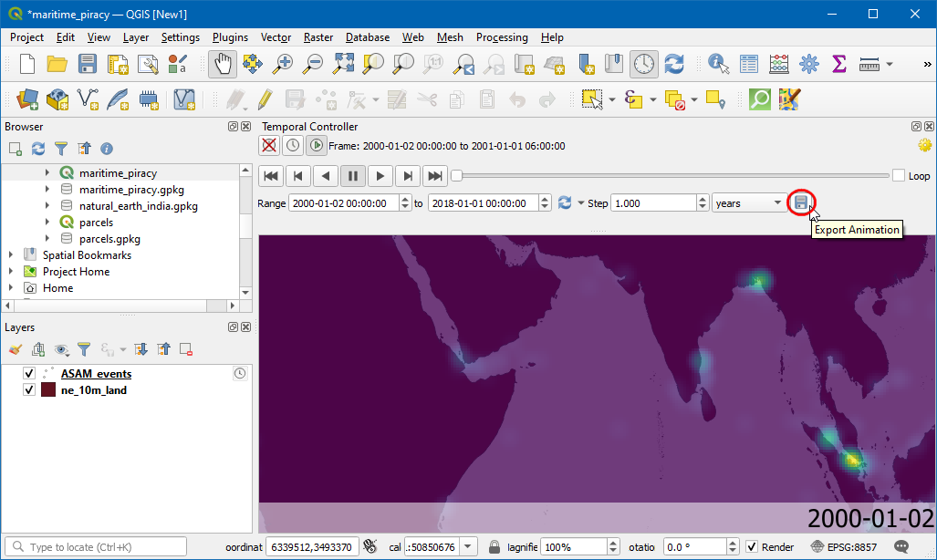The height and width of the screenshot is (560, 937).
Task: Click the temporal frame slider handle
Action: [456, 176]
